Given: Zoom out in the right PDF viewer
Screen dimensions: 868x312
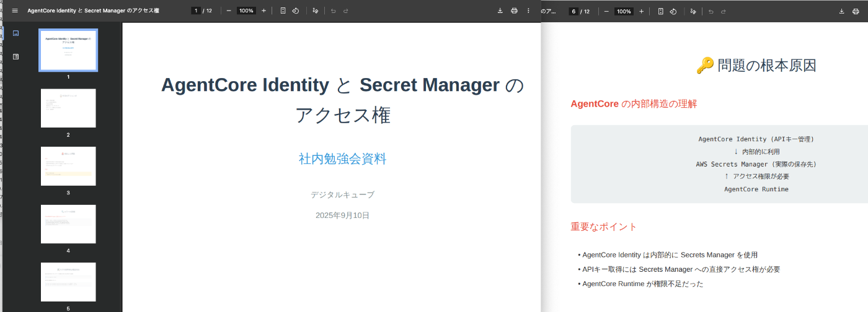Looking at the screenshot, I should (x=606, y=11).
